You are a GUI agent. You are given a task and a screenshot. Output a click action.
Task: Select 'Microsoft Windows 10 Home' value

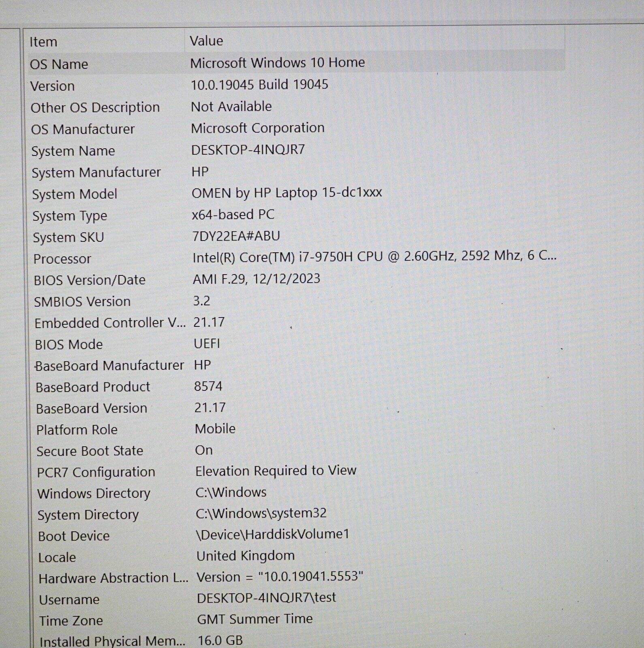[x=278, y=63]
